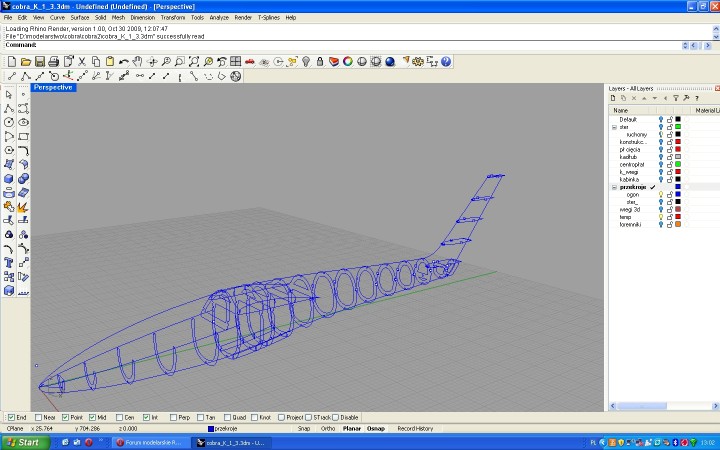Click the red car icon in the toolbar

coord(250,62)
